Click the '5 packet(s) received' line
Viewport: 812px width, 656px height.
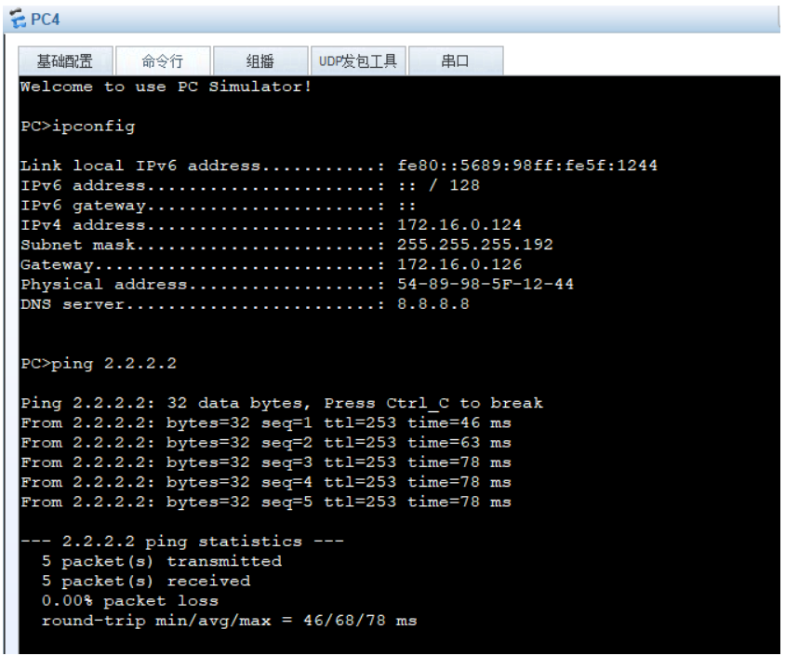(146, 581)
